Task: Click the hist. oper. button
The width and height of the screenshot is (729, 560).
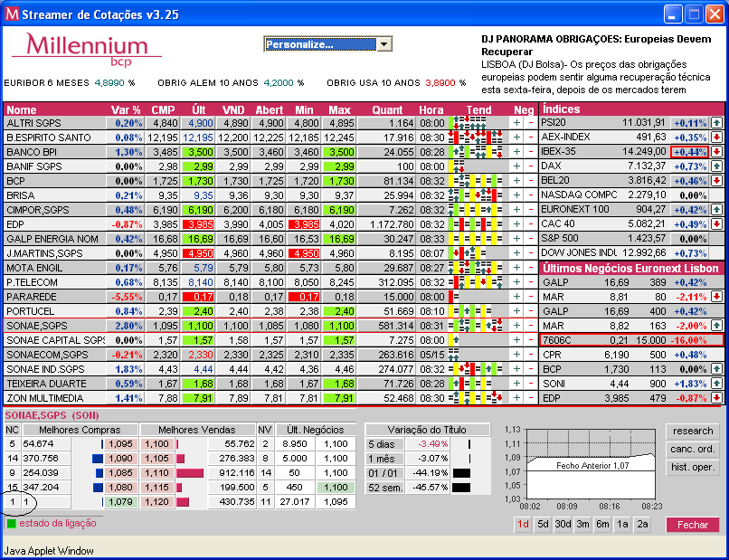Action: (692, 468)
